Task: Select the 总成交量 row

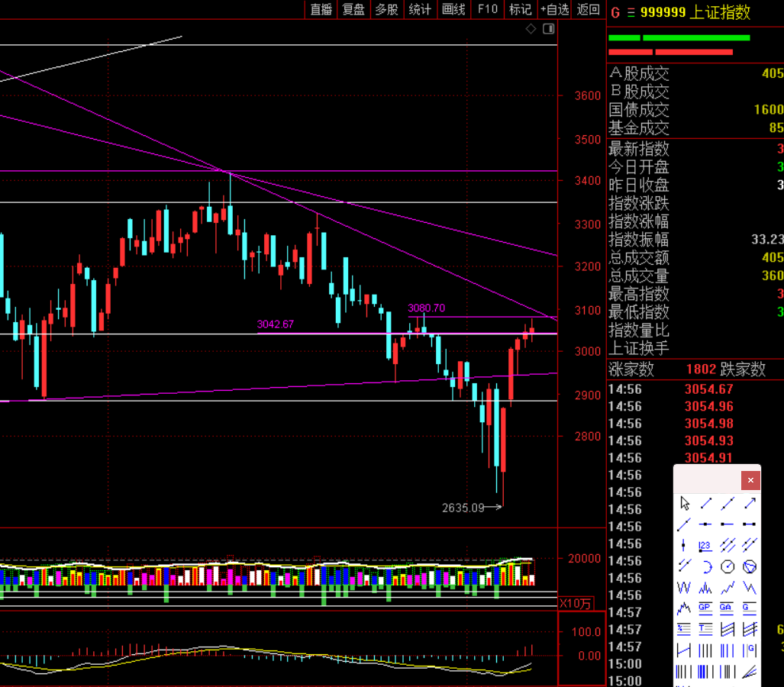Action: [x=696, y=276]
